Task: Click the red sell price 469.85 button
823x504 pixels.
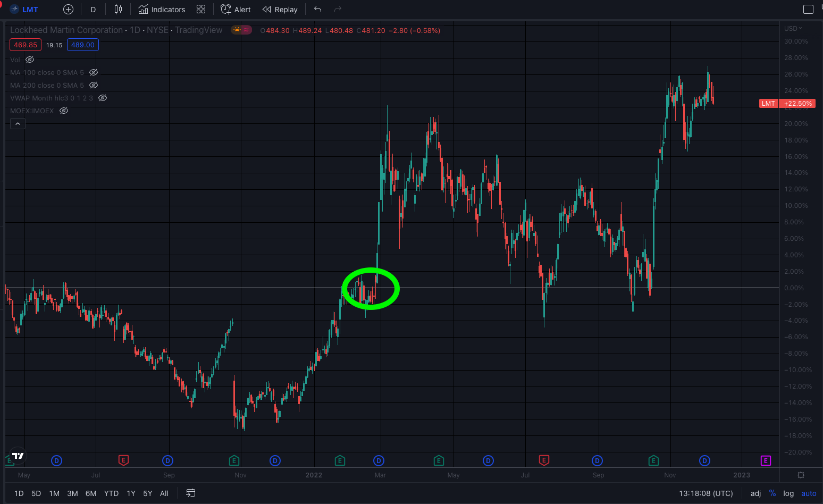Action: (26, 45)
